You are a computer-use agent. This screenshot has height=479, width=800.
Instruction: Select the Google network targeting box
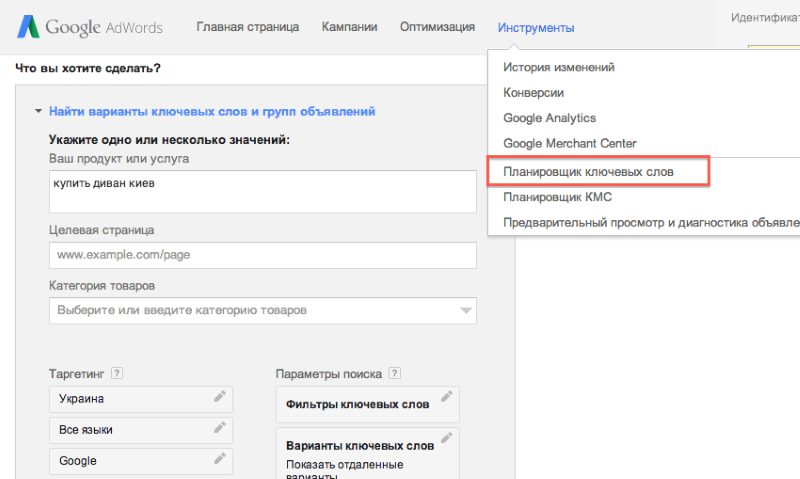click(x=141, y=461)
